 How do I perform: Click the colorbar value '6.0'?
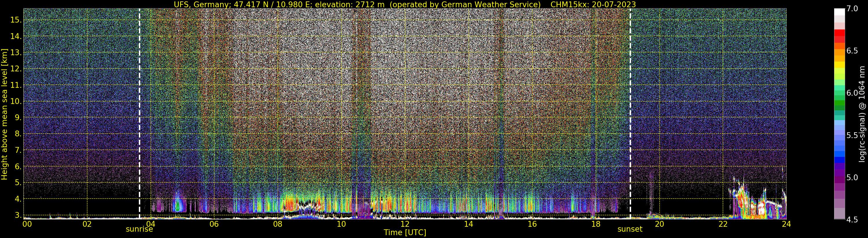(x=852, y=93)
